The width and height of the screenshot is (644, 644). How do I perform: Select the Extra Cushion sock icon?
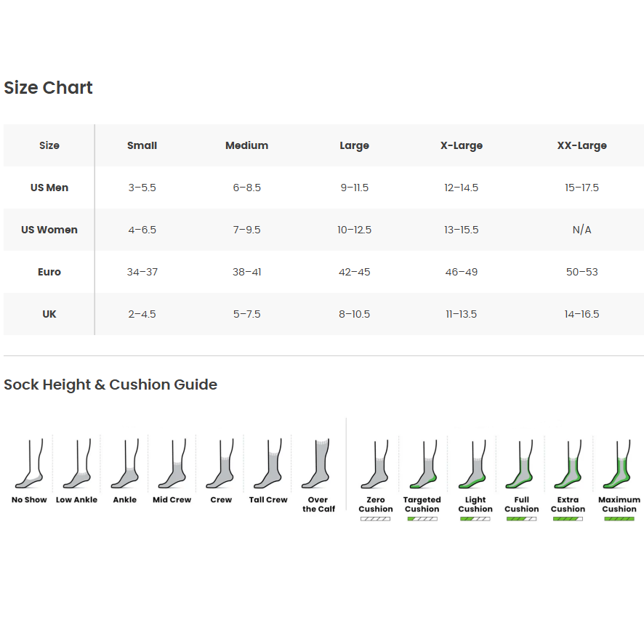click(x=568, y=465)
